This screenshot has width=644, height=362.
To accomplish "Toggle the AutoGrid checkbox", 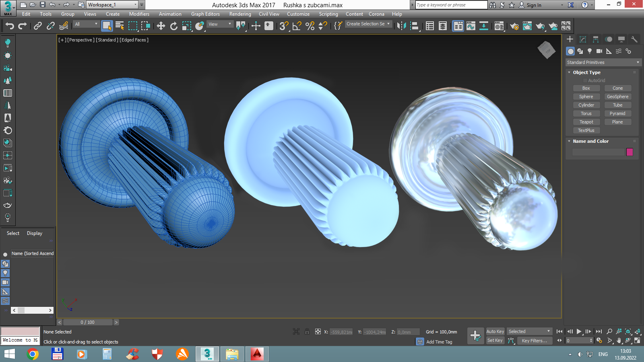I will 585,80.
